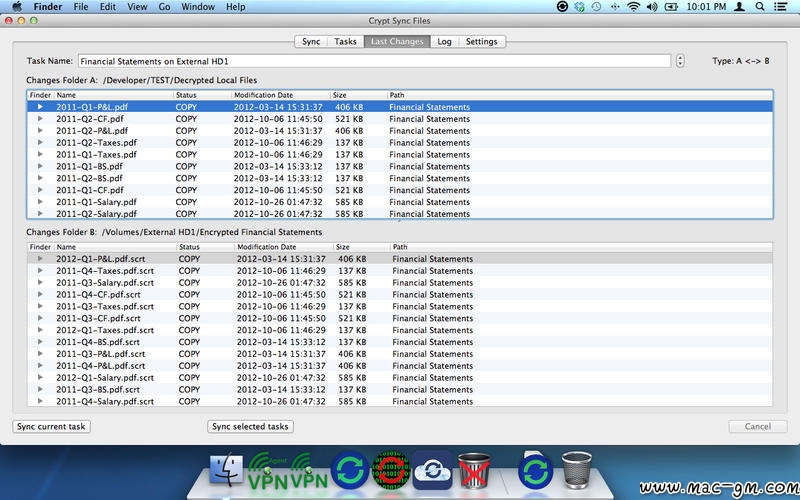Screen dimensions: 800x500
Task: Sort Folder A list by Name header
Action: click(x=113, y=95)
